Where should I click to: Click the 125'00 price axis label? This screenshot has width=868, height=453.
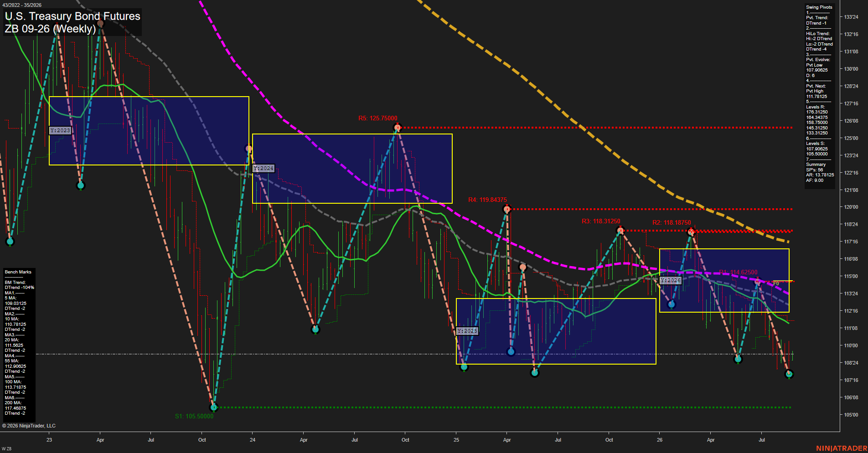(x=851, y=138)
